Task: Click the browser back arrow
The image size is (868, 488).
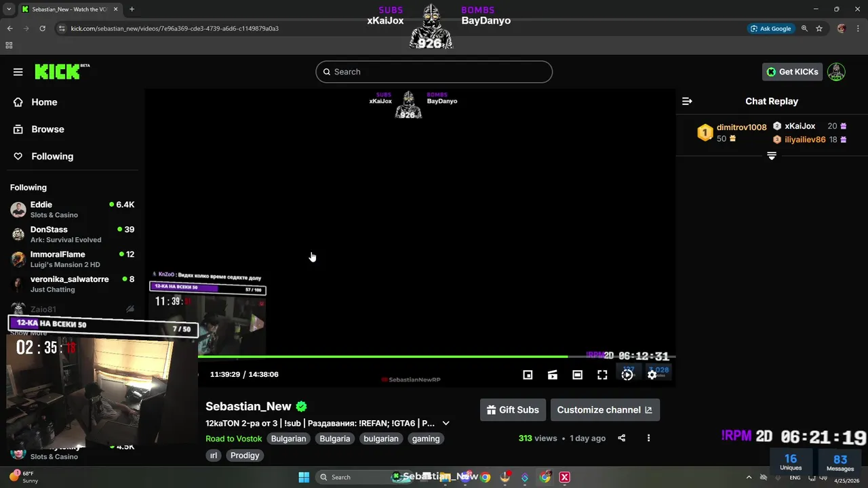Action: [x=9, y=28]
